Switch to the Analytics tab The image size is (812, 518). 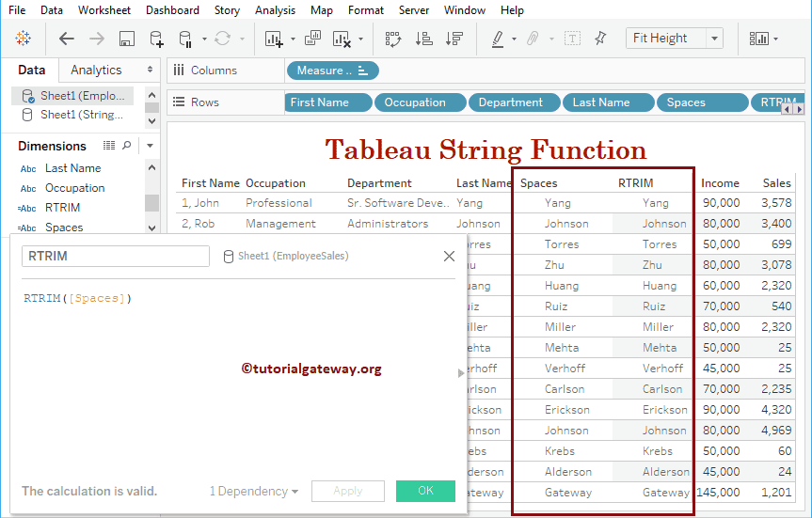(96, 70)
